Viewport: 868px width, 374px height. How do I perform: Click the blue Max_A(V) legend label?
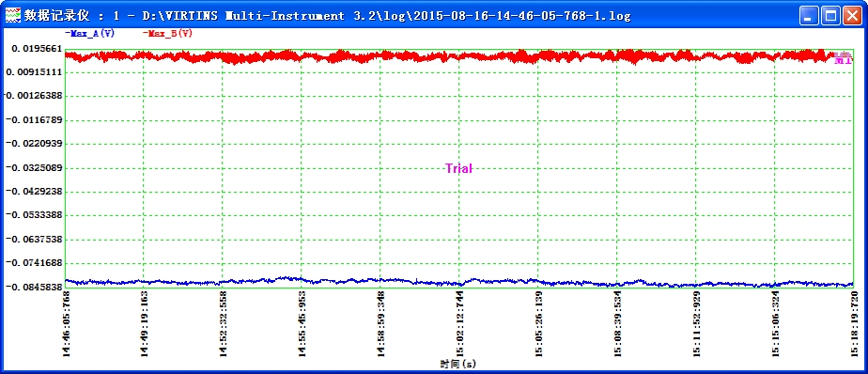(x=89, y=33)
